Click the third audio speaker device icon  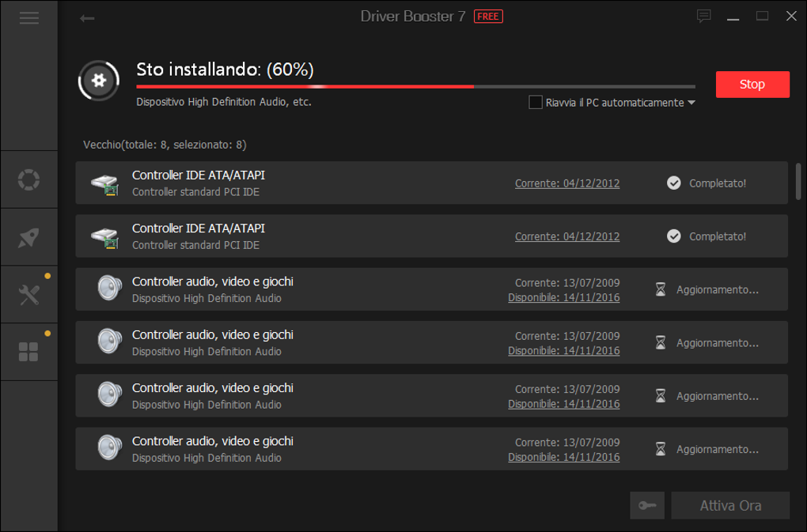point(110,394)
